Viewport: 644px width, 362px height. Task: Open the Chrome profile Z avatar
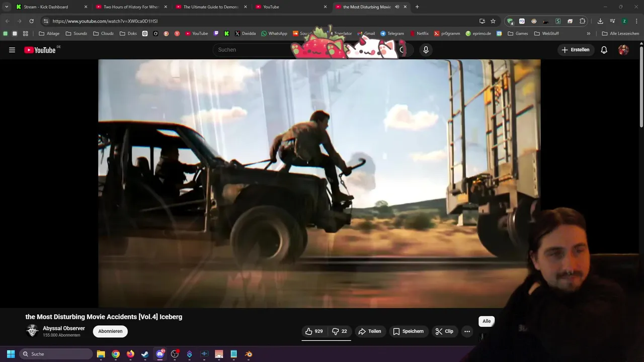624,21
